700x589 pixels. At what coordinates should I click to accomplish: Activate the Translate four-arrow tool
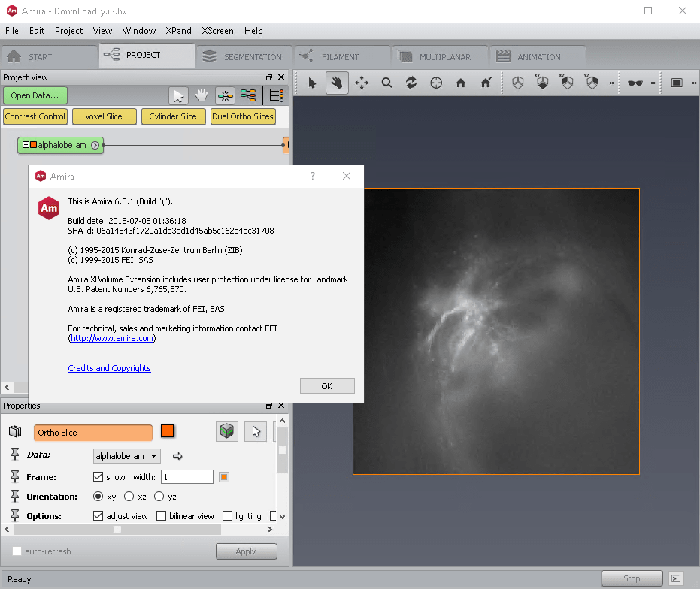pos(362,83)
